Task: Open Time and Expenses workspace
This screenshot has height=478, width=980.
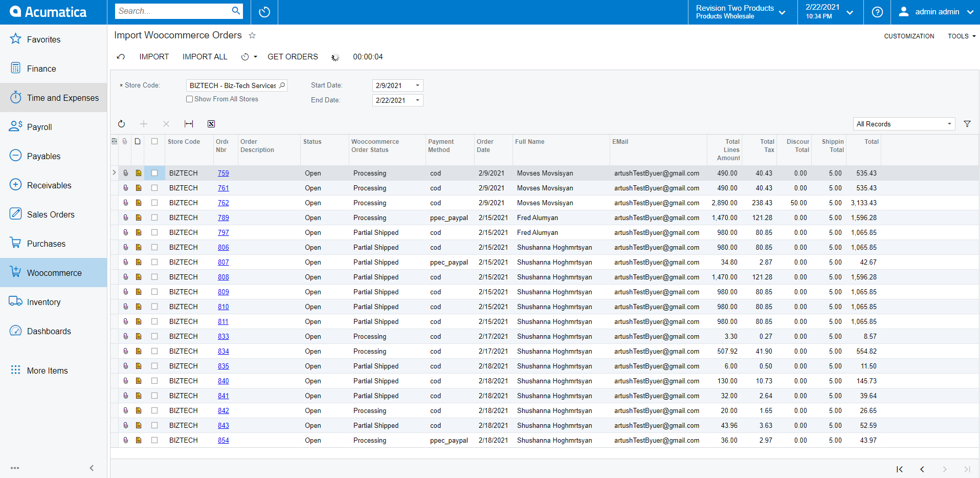Action: (x=54, y=98)
